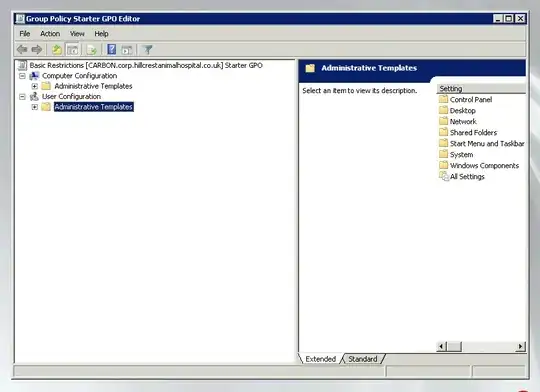
Task: Maximize the Group Policy Starter GPO Editor window
Action: [509, 19]
